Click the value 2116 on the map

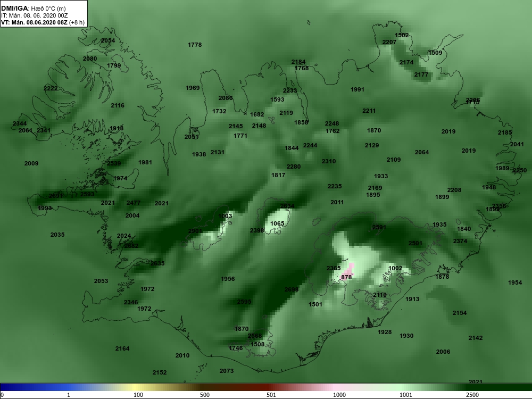(118, 105)
